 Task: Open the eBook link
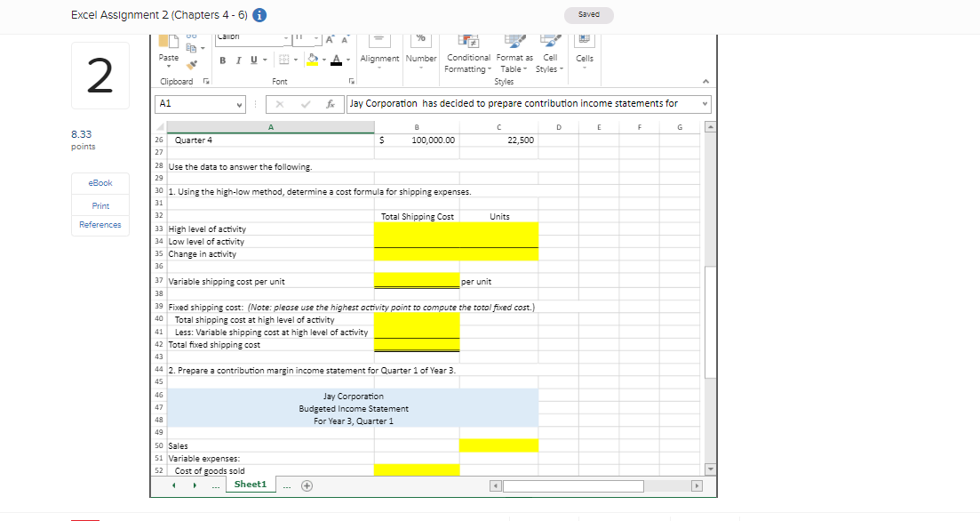click(x=100, y=182)
